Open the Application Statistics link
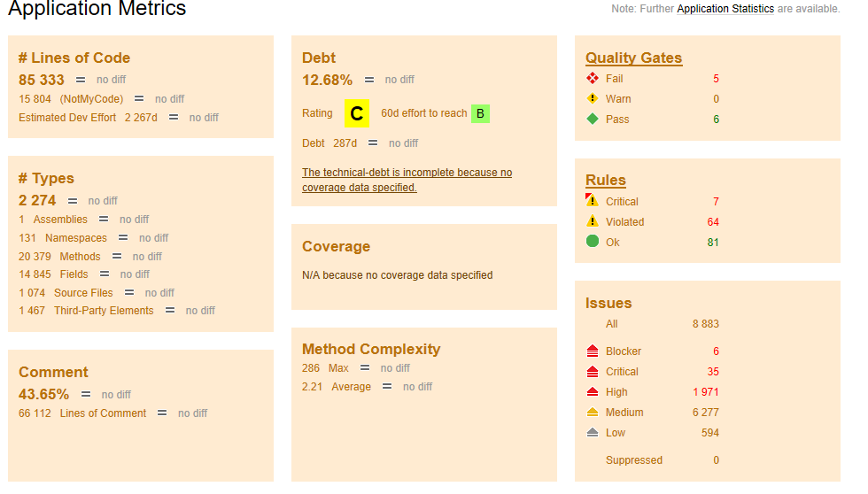Viewport: 868px width, 494px height. 725,9
